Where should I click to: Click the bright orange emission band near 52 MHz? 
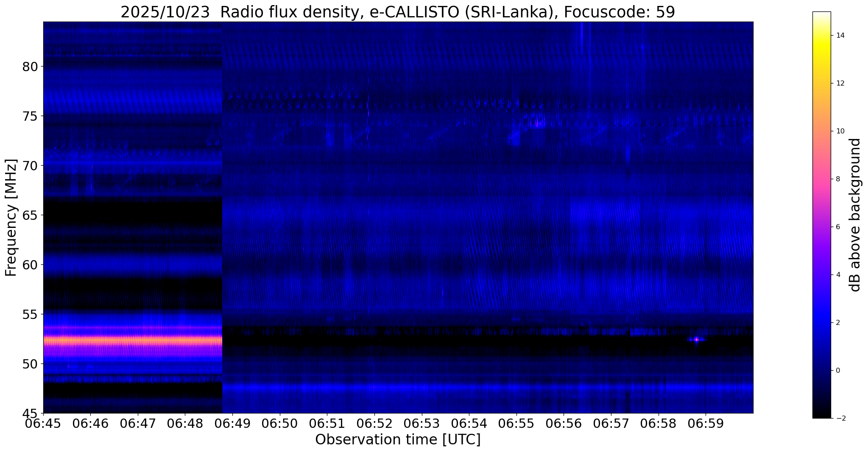click(133, 340)
